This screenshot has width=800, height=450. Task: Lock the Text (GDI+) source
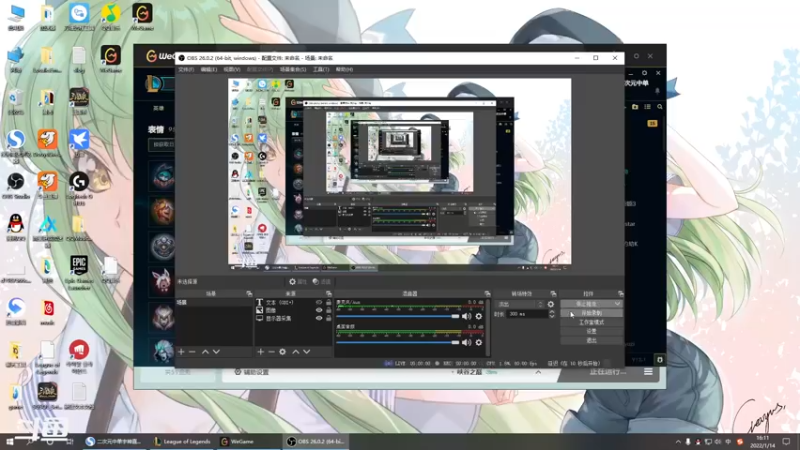point(329,303)
